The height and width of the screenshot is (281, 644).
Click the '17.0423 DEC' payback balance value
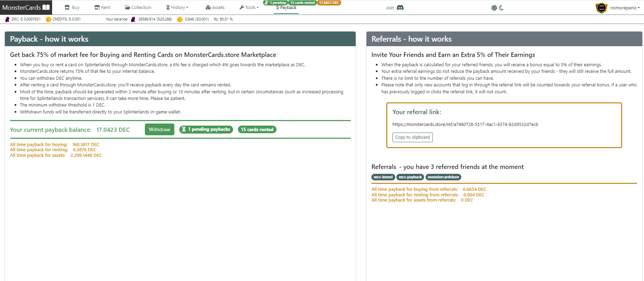click(x=113, y=130)
